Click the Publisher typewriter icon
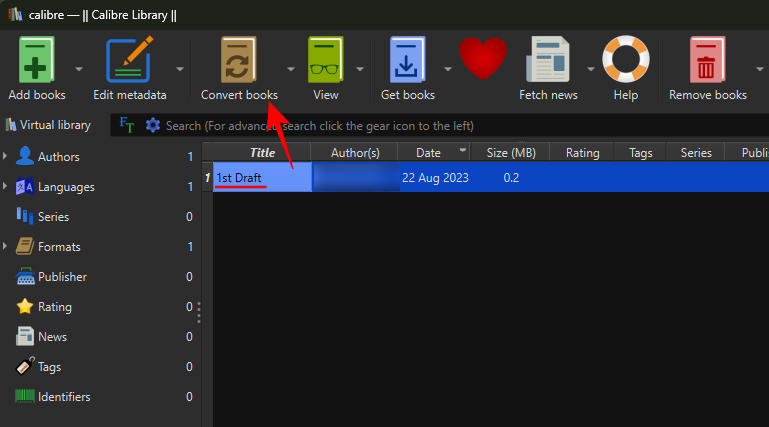 pos(25,276)
